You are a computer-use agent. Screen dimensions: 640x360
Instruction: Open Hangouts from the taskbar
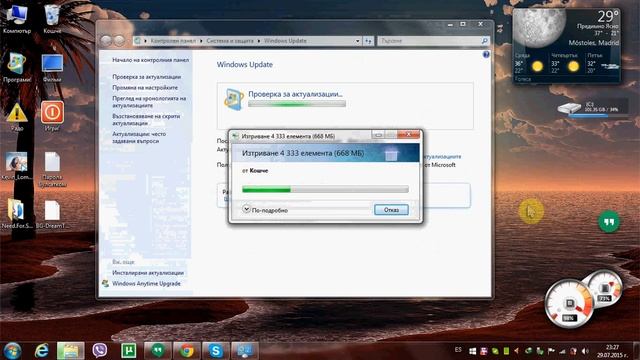point(158,351)
